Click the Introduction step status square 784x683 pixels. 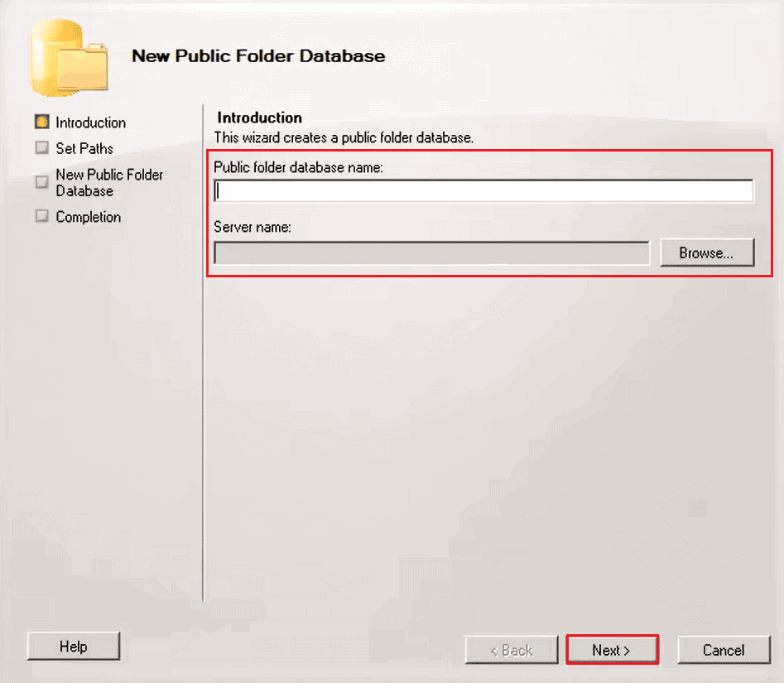(41, 122)
